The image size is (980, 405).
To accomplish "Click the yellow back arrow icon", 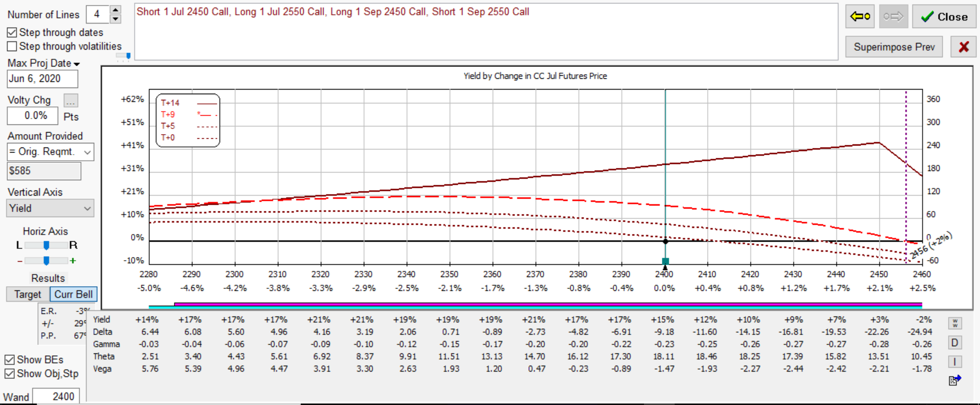I will point(860,16).
